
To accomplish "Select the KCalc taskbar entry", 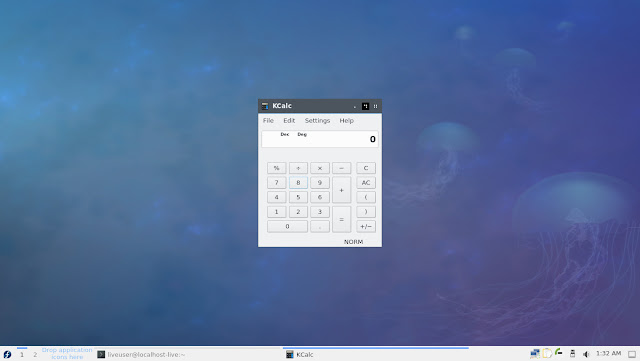I will 376,354.
